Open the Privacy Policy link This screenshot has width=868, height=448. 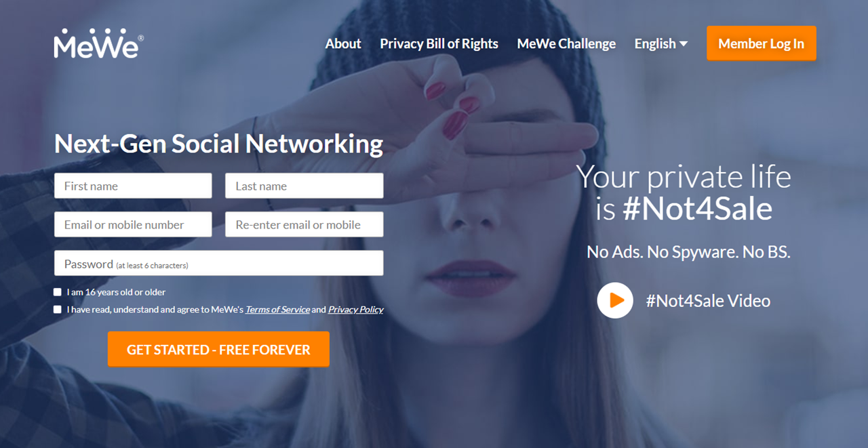(355, 310)
